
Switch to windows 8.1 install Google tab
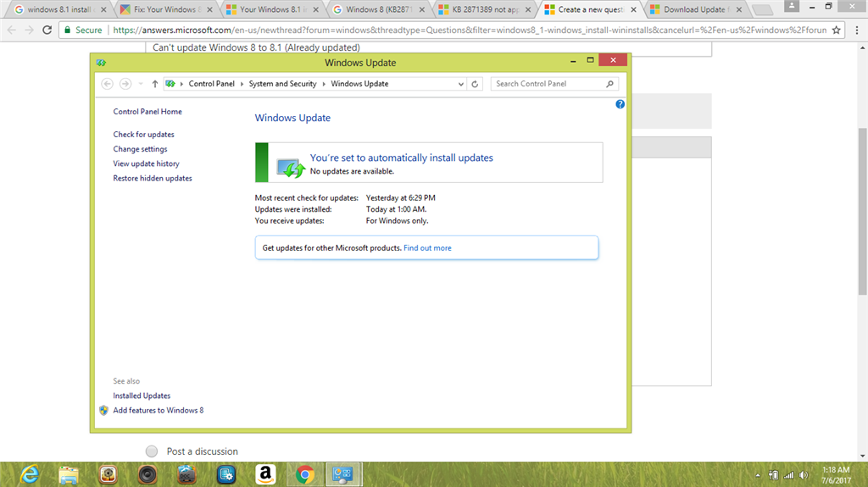(x=60, y=9)
